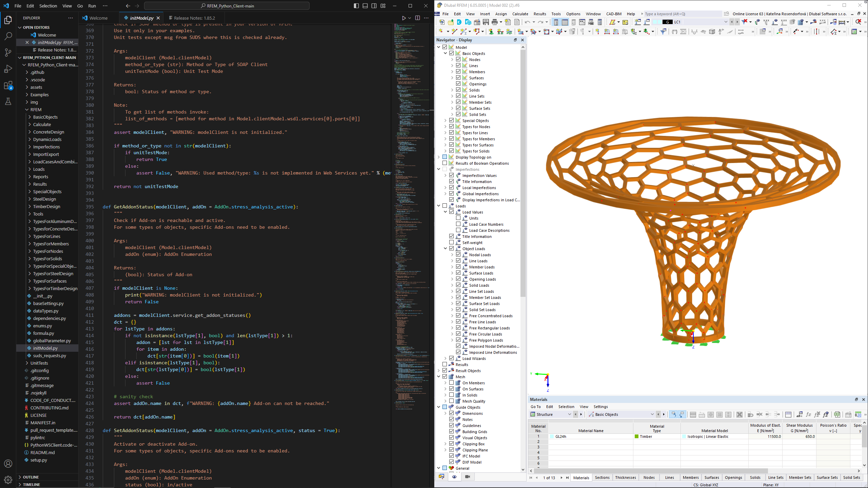Open Source Control in activity bar

pyautogui.click(x=8, y=53)
